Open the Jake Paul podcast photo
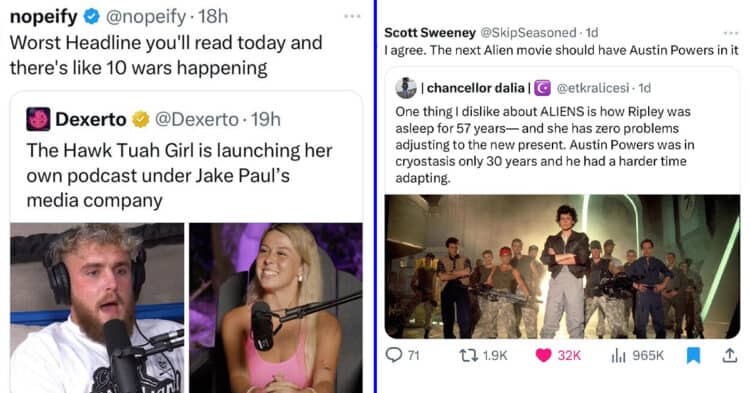 coord(97,308)
